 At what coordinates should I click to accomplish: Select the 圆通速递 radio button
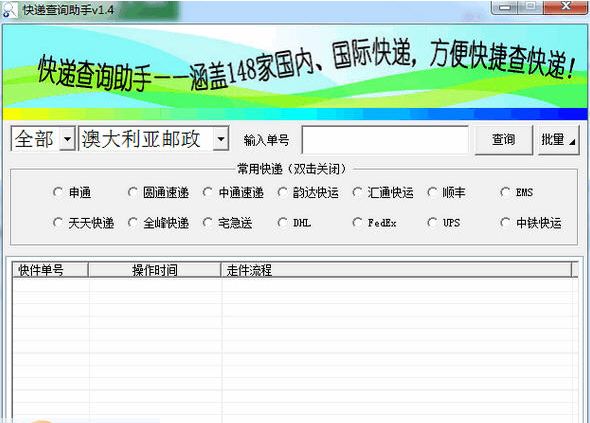pos(132,192)
